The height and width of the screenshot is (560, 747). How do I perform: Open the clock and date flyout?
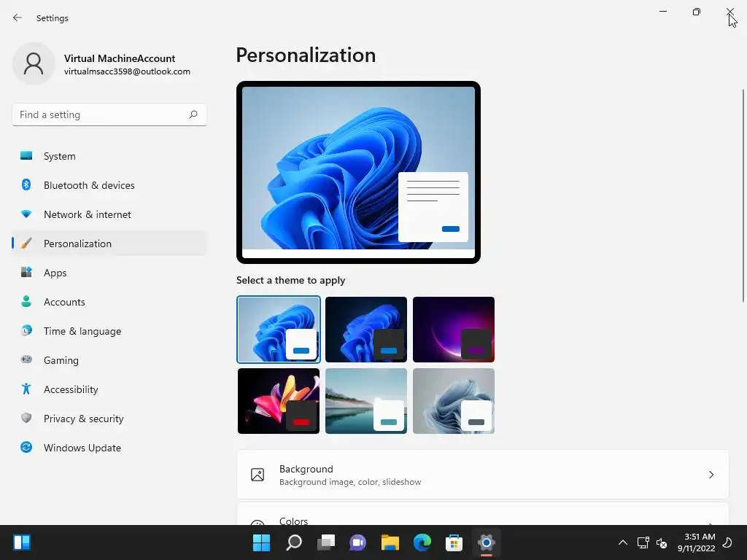(696, 542)
